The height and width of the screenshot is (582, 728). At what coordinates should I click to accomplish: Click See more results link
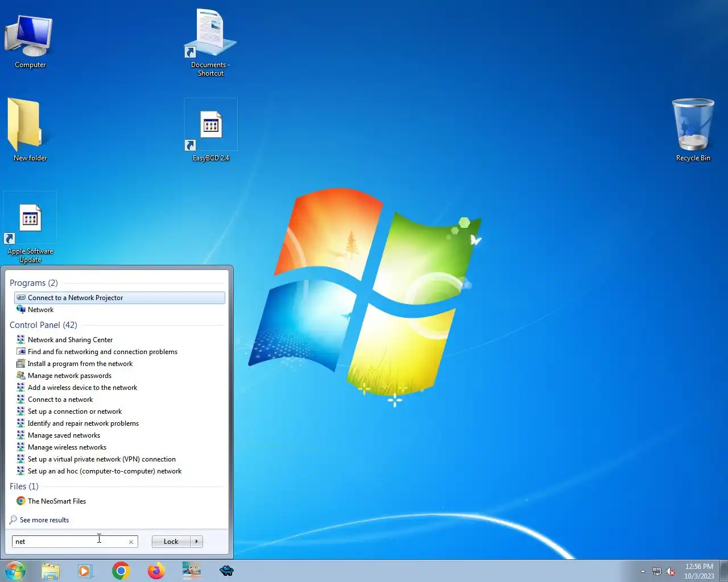tap(44, 520)
